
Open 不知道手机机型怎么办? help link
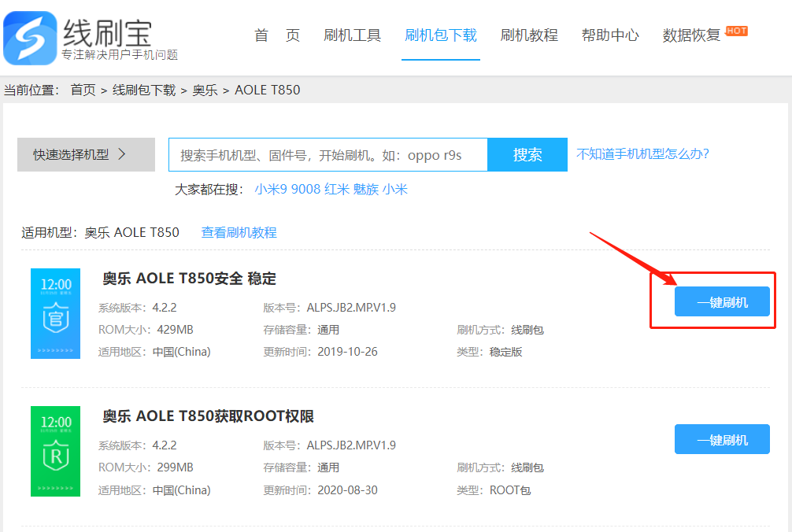pyautogui.click(x=642, y=154)
